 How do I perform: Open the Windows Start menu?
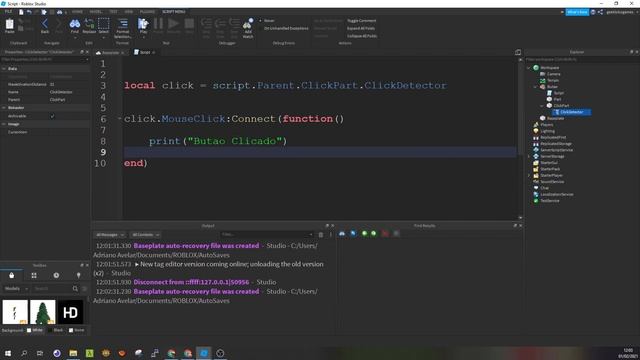pos(8,353)
